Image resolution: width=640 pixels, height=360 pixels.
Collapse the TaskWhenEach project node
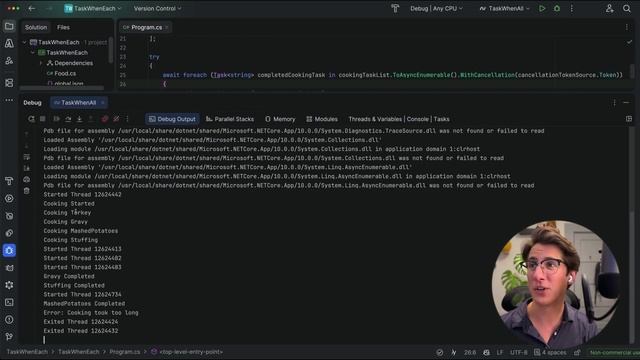pos(33,53)
